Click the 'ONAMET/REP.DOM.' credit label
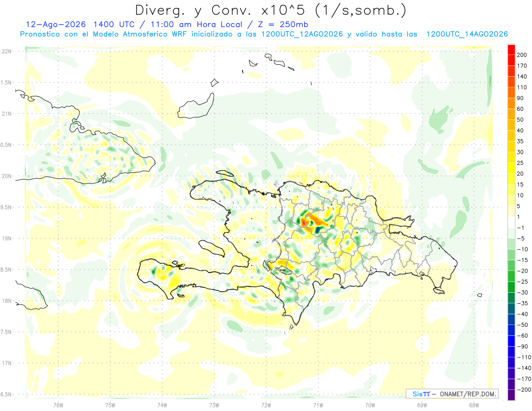The height and width of the screenshot is (411, 532). (467, 394)
